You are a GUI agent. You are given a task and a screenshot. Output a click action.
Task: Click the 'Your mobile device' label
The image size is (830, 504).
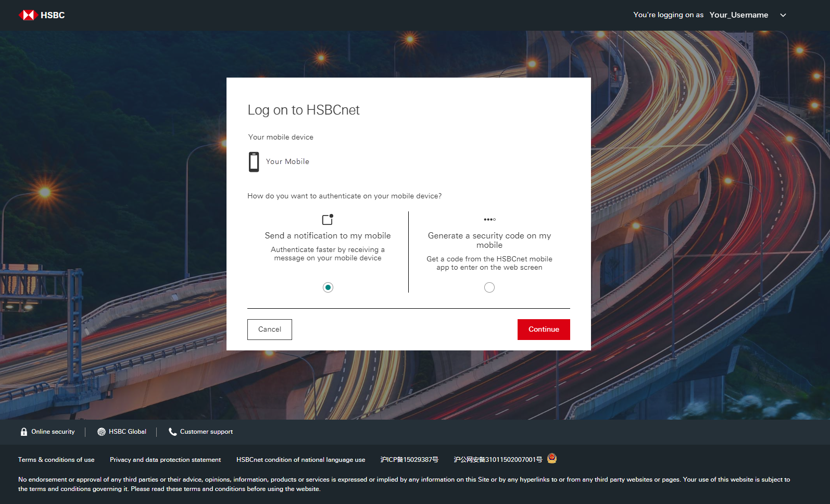pos(281,137)
